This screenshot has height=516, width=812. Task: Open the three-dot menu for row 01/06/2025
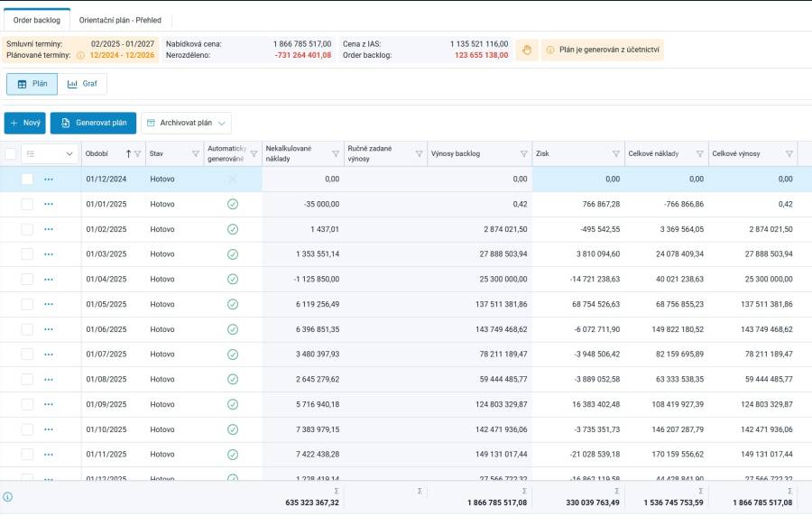(x=49, y=329)
